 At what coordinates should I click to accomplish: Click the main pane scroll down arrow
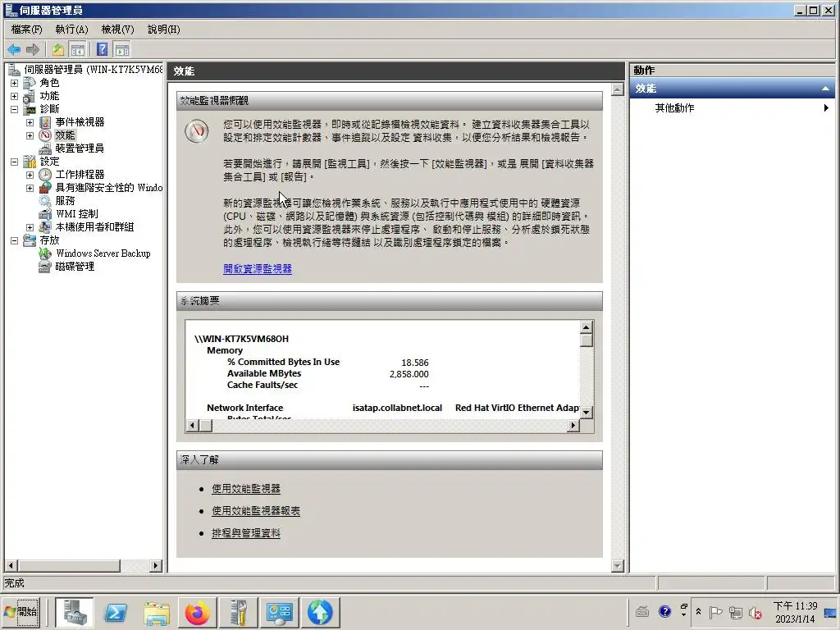pos(617,565)
